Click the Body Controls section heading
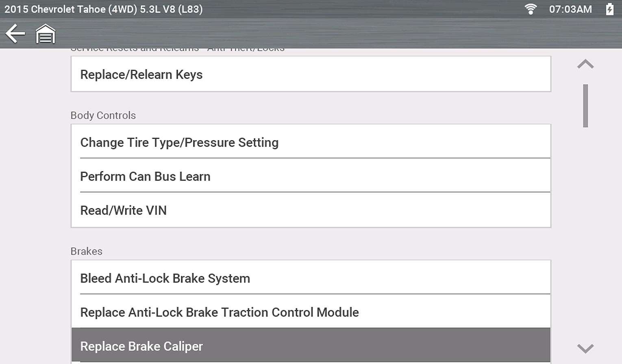 103,115
